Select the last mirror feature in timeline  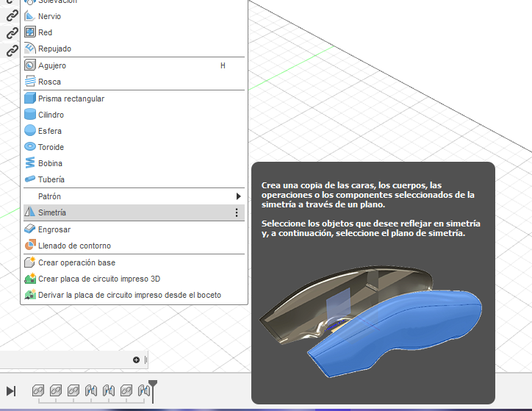(x=143, y=390)
